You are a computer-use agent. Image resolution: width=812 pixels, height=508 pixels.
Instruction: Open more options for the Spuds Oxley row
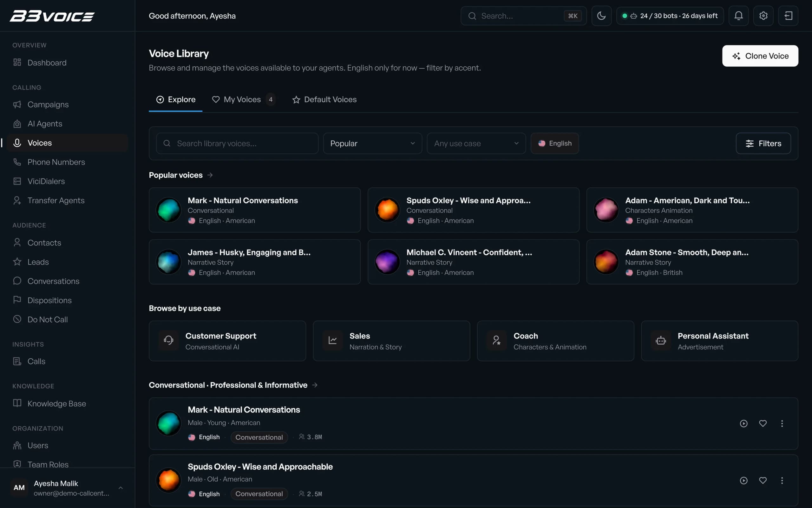point(782,480)
